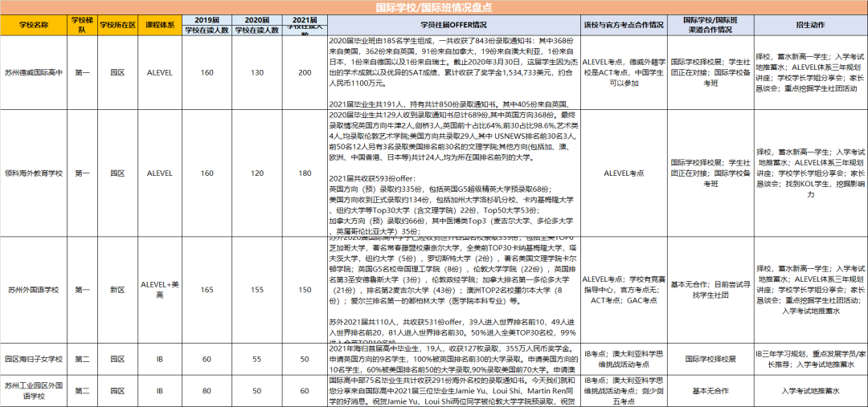The height and width of the screenshot is (407, 868).
Task: Click 第二 tier cell in 园区海归子女学校 row
Action: click(82, 360)
